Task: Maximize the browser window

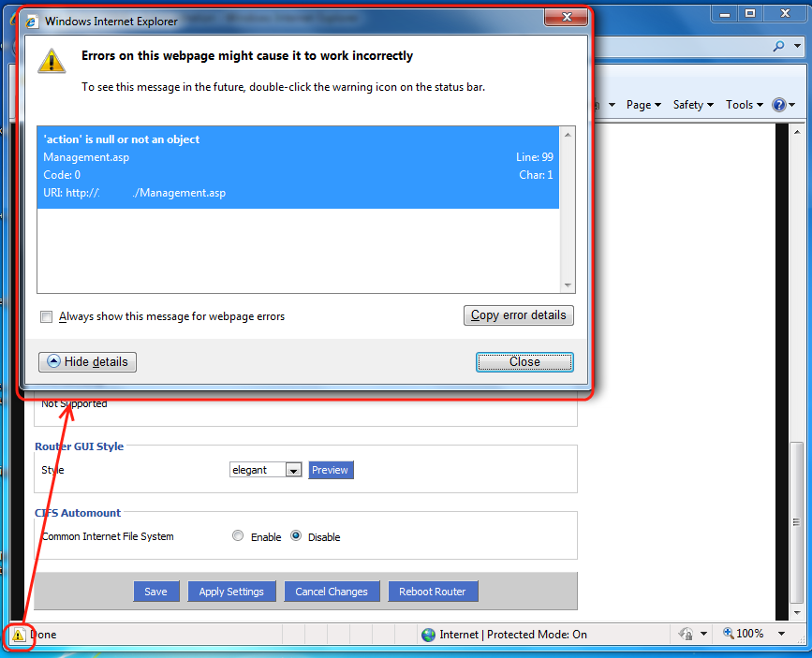Action: [749, 14]
